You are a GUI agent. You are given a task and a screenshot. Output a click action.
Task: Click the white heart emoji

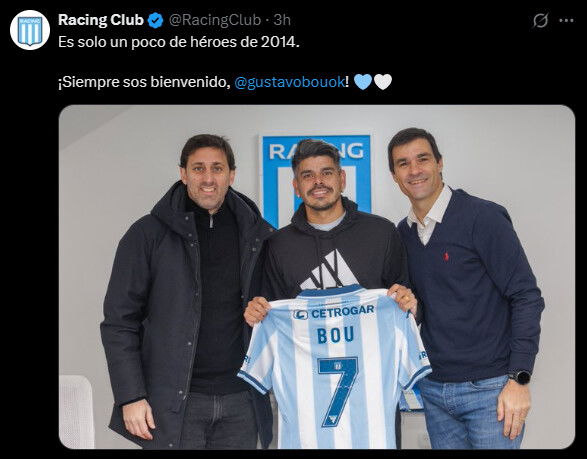tap(383, 82)
